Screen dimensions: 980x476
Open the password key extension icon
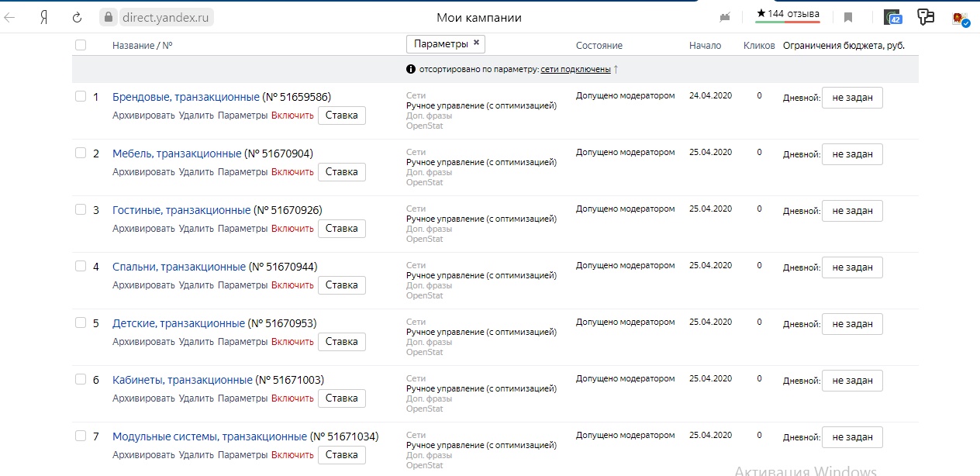[x=925, y=16]
